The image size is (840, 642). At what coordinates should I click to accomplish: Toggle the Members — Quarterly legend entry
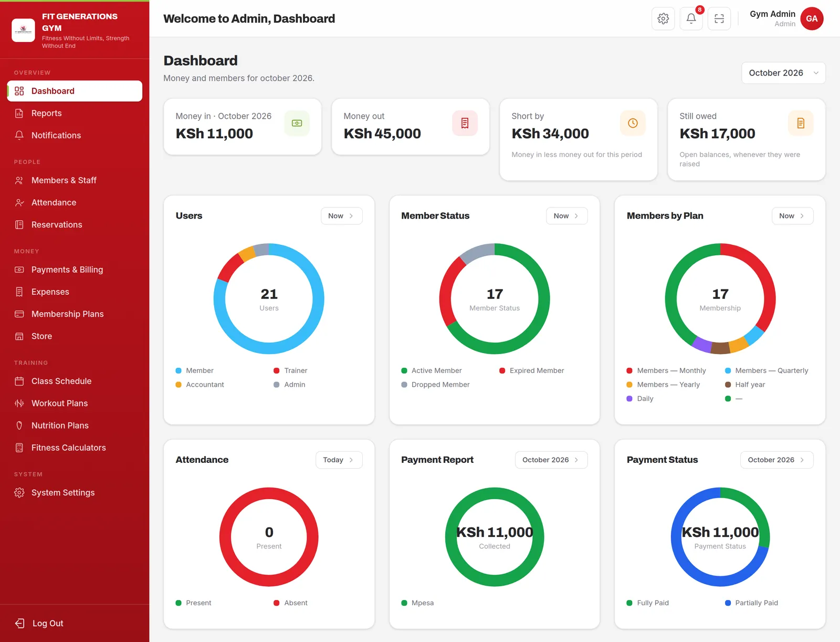click(766, 370)
